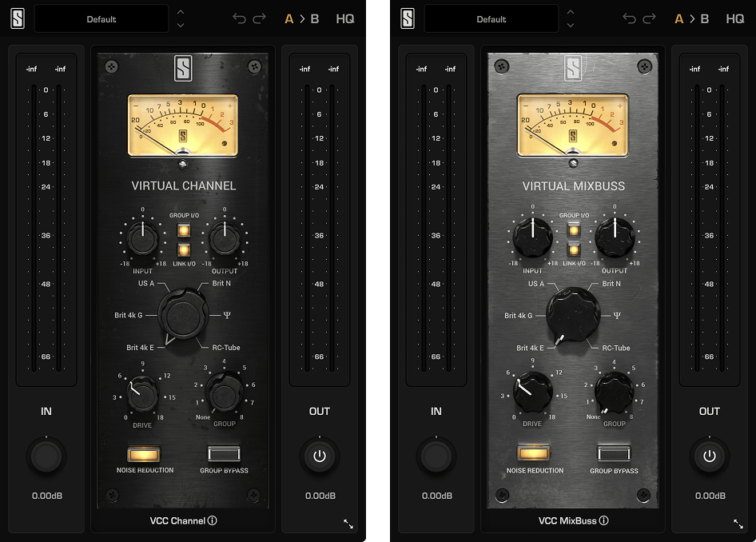Click the info icon beside VCC MixBuss label
The image size is (756, 542).
[606, 520]
